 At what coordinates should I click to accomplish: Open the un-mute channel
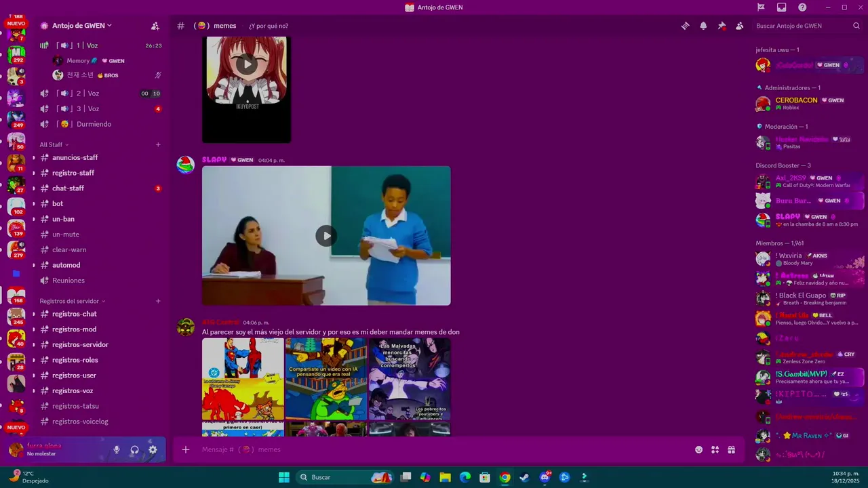[x=100, y=235]
